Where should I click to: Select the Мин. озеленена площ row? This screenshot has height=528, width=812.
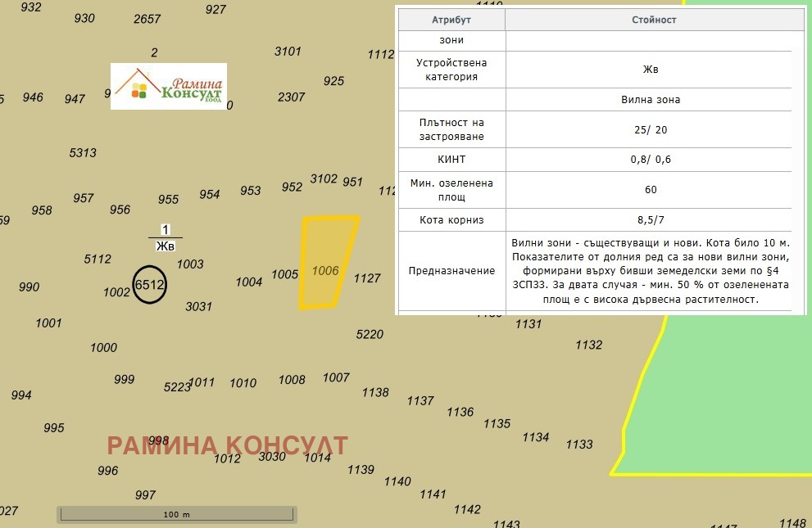click(451, 189)
